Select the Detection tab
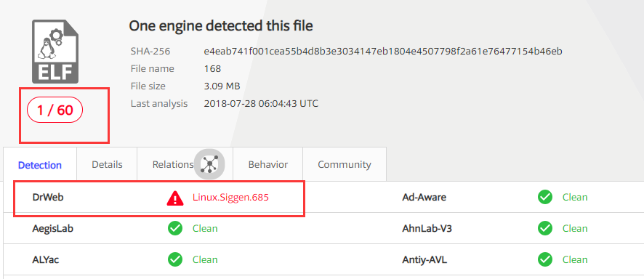 [x=40, y=165]
